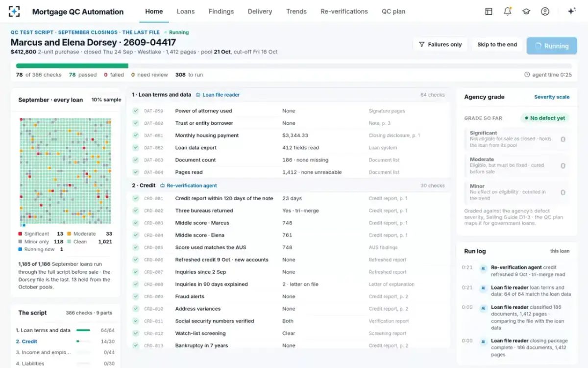Go to the Home tab
This screenshot has height=368, width=588.
[154, 11]
